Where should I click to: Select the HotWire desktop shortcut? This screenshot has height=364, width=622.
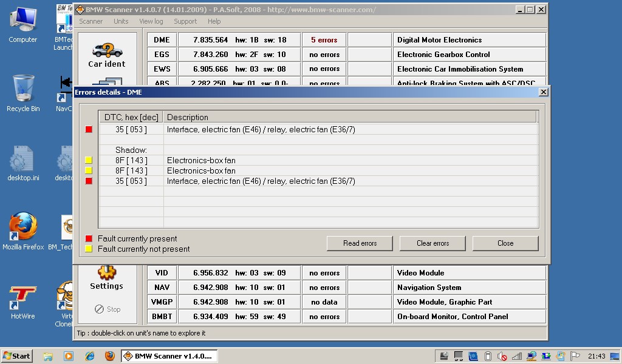22,297
